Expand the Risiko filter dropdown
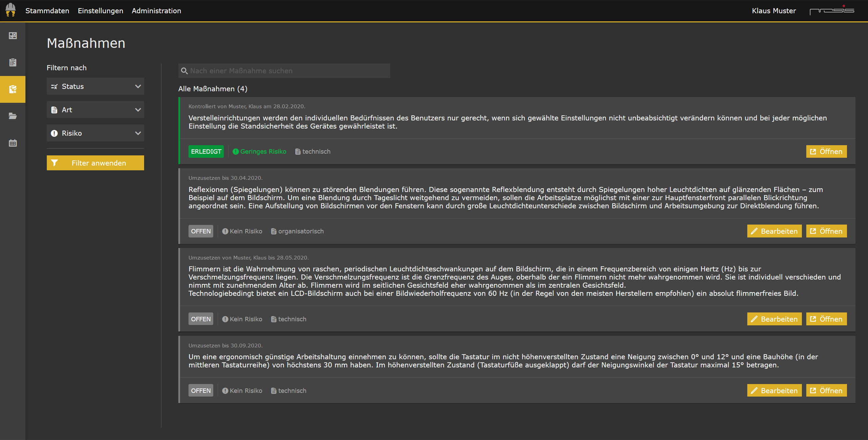 coord(95,133)
